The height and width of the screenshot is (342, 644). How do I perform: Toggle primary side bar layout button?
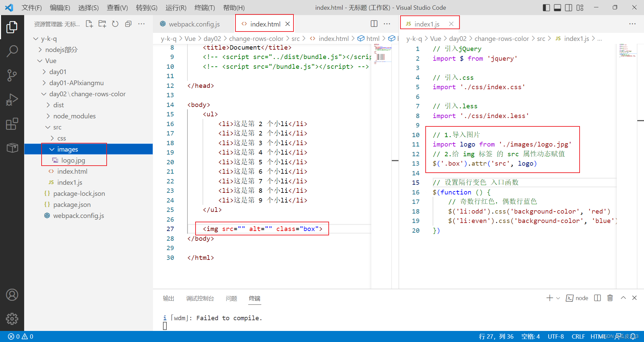click(x=546, y=8)
